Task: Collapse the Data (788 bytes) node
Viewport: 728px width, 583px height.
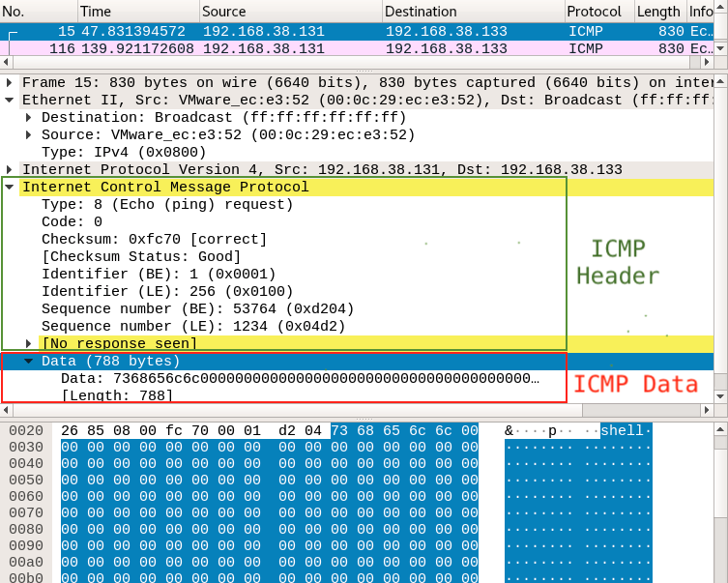Action: 29,361
